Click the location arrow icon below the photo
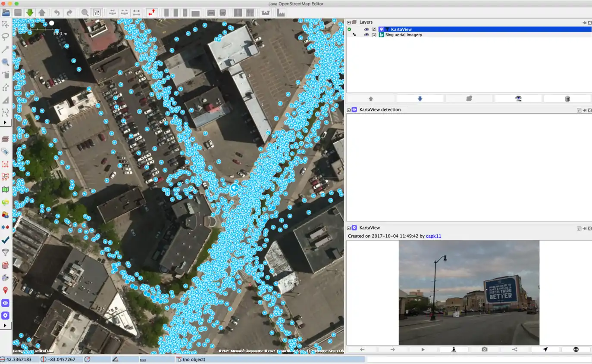 click(545, 349)
